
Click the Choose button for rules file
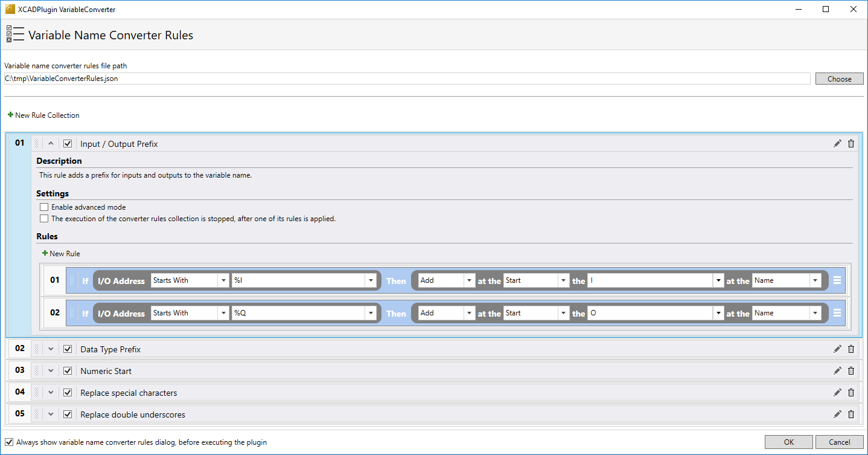click(839, 79)
